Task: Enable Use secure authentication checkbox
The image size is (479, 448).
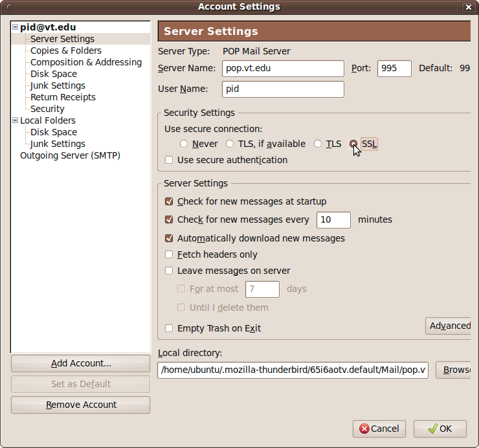Action: click(x=169, y=160)
